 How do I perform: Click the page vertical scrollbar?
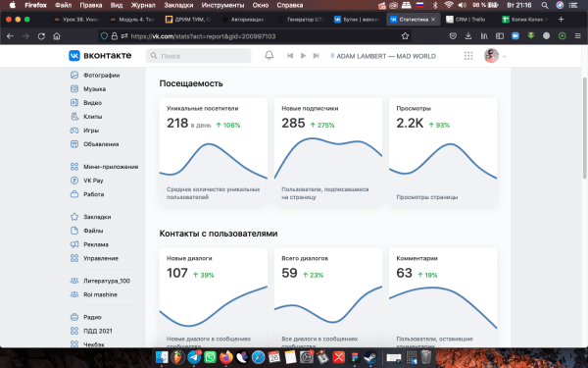pos(585,128)
